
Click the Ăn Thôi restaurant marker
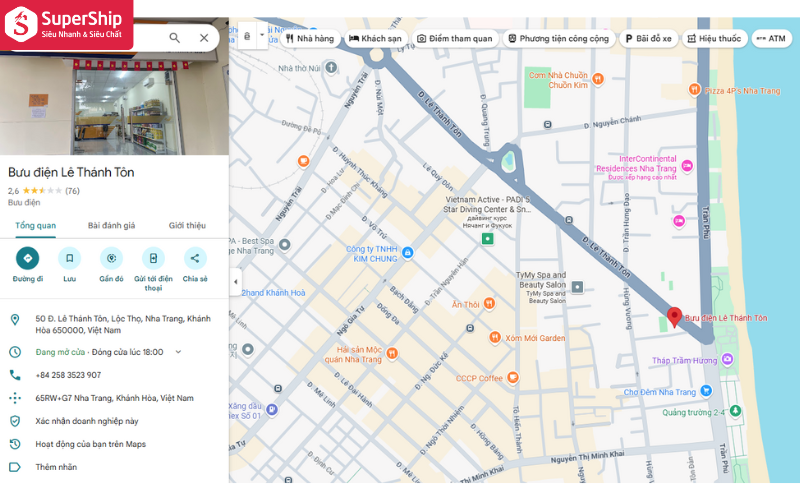point(489,304)
